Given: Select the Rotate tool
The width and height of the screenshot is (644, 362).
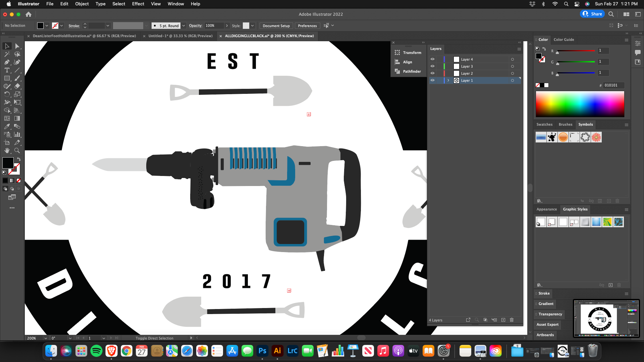Looking at the screenshot, I should 7,94.
